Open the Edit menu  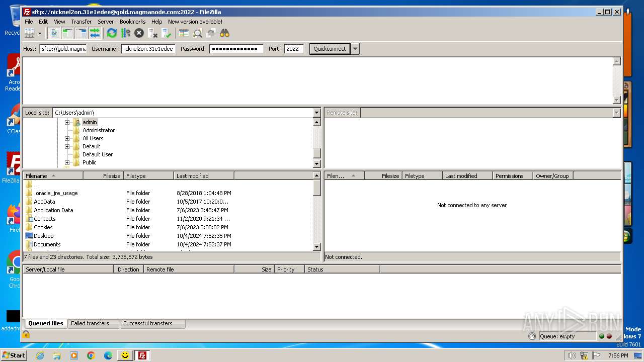click(x=43, y=22)
